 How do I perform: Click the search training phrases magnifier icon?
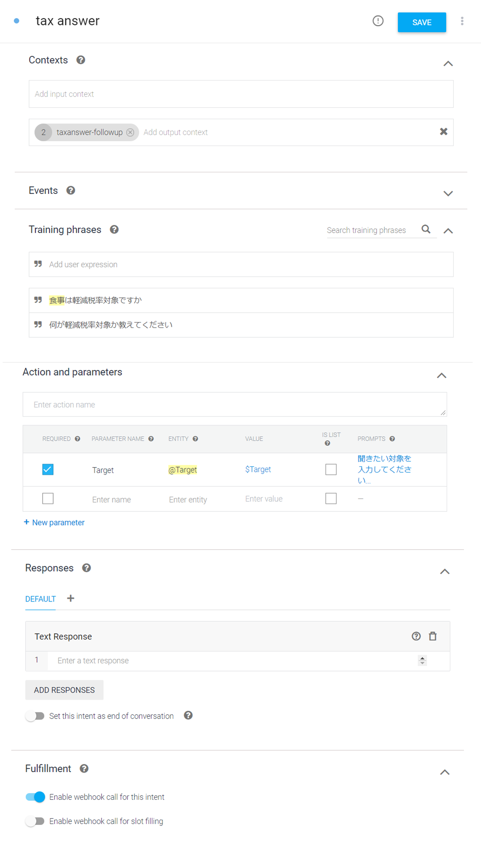pyautogui.click(x=426, y=229)
